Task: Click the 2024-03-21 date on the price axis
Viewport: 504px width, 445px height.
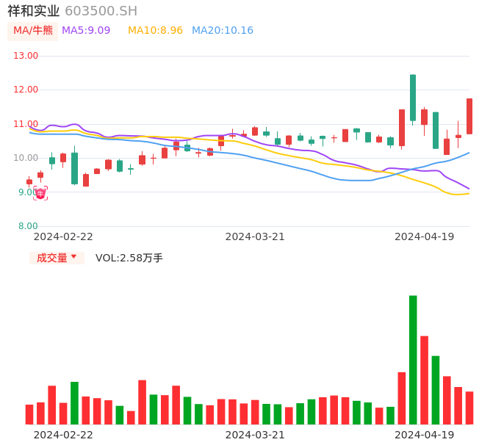Action: pyautogui.click(x=255, y=236)
